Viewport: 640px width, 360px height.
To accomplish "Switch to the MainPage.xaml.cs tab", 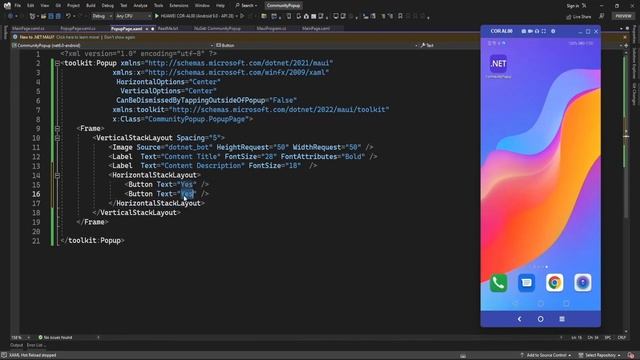I will pyautogui.click(x=28, y=29).
